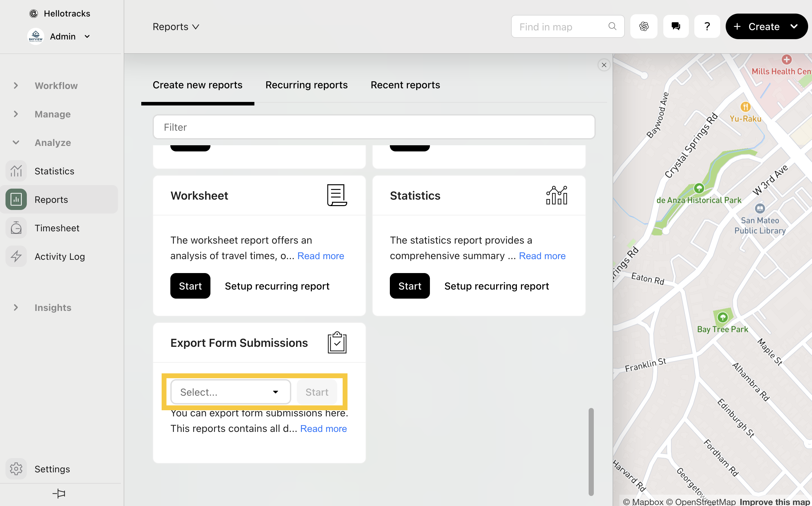Open the help question mark button
This screenshot has width=812, height=506.
[707, 27]
